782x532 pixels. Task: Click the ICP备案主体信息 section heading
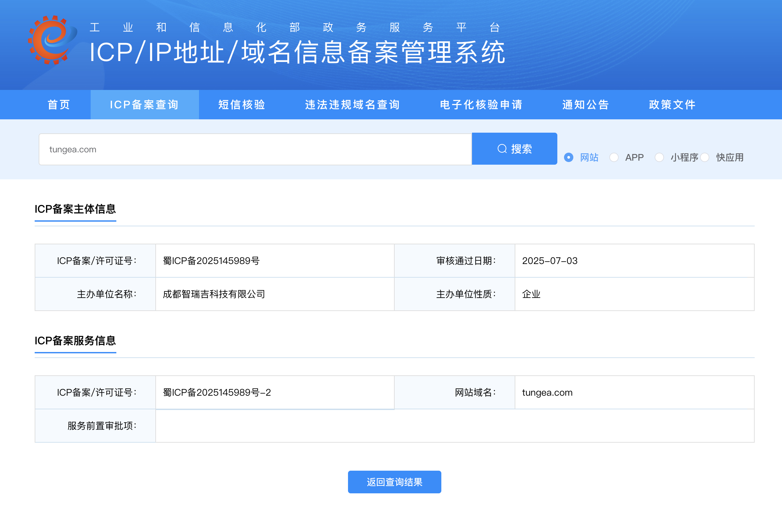75,209
